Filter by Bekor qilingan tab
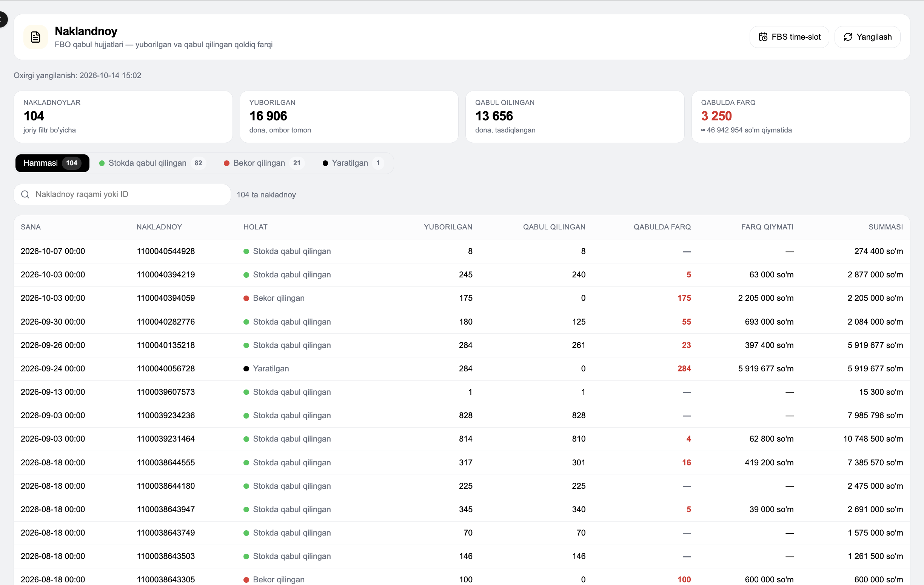Screen dimensions: 924x585 tap(264, 163)
